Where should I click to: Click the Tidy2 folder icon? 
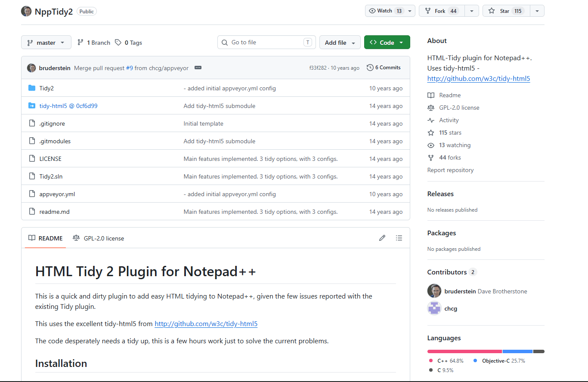(x=32, y=88)
